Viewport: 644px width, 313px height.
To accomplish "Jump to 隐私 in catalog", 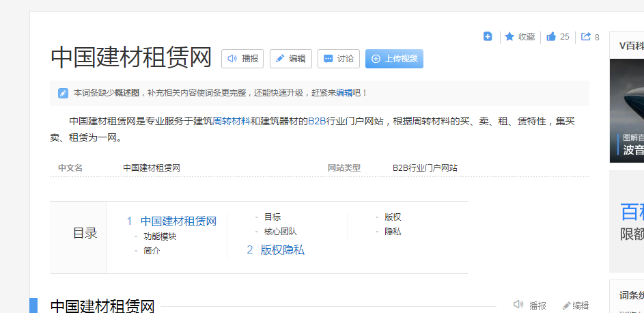I will click(393, 232).
